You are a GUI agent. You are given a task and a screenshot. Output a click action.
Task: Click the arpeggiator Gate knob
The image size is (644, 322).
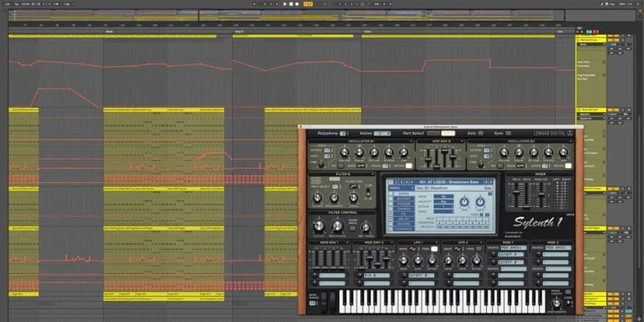480,202
